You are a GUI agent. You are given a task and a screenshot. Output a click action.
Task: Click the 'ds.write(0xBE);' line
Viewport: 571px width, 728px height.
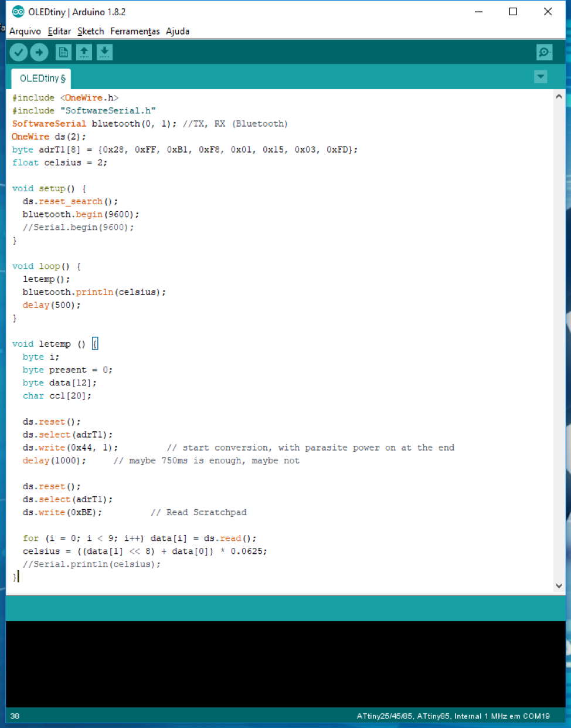62,512
